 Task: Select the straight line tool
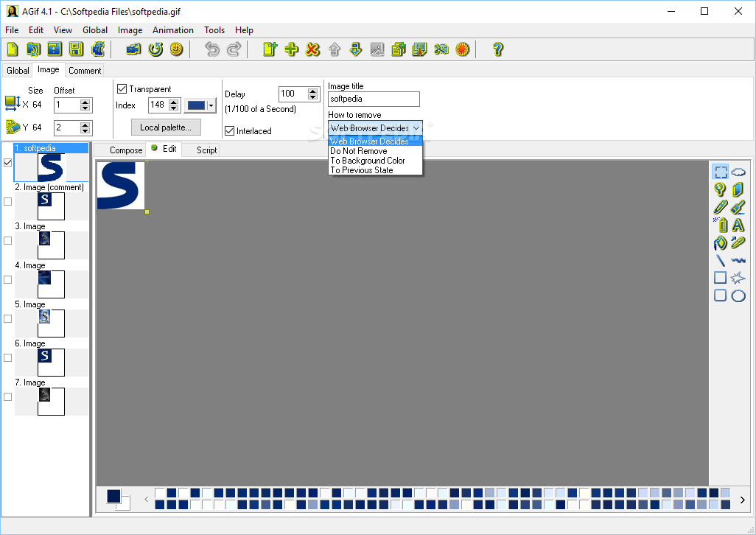point(721,260)
